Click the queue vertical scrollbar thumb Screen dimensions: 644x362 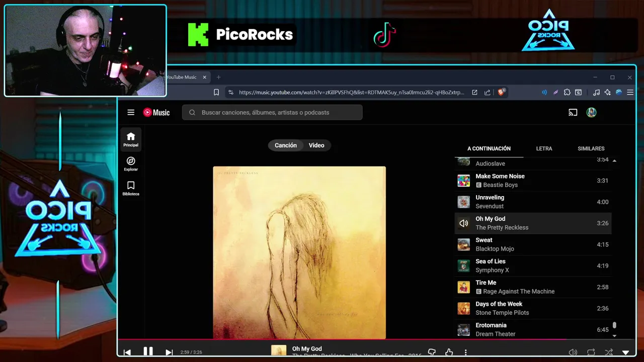(614, 326)
